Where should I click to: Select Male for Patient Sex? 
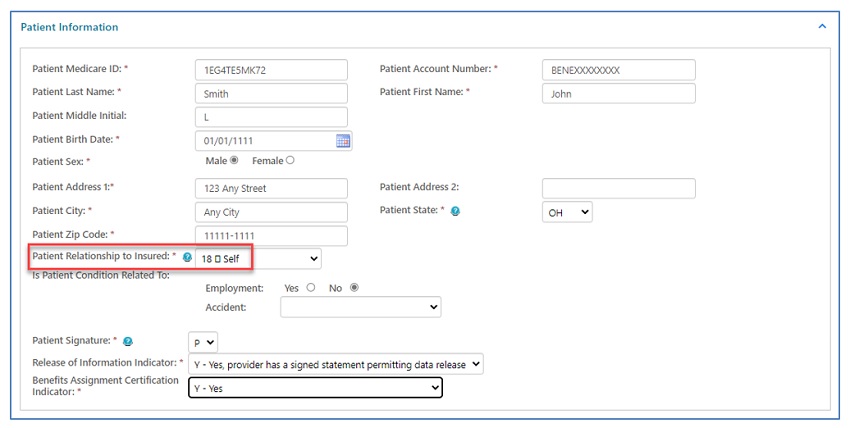coord(234,160)
